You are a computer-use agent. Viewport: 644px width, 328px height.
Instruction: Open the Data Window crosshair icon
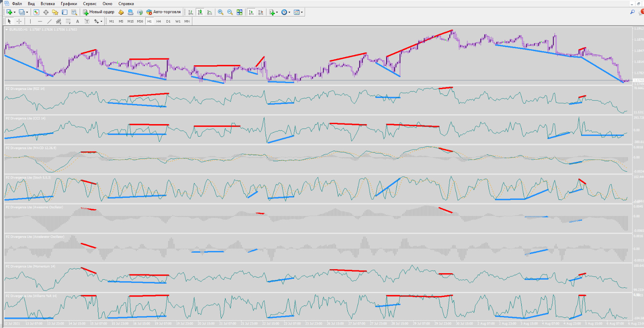click(46, 12)
